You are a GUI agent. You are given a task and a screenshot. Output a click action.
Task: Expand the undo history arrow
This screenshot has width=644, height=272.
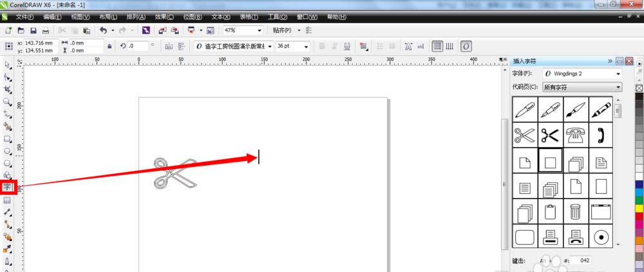click(113, 30)
